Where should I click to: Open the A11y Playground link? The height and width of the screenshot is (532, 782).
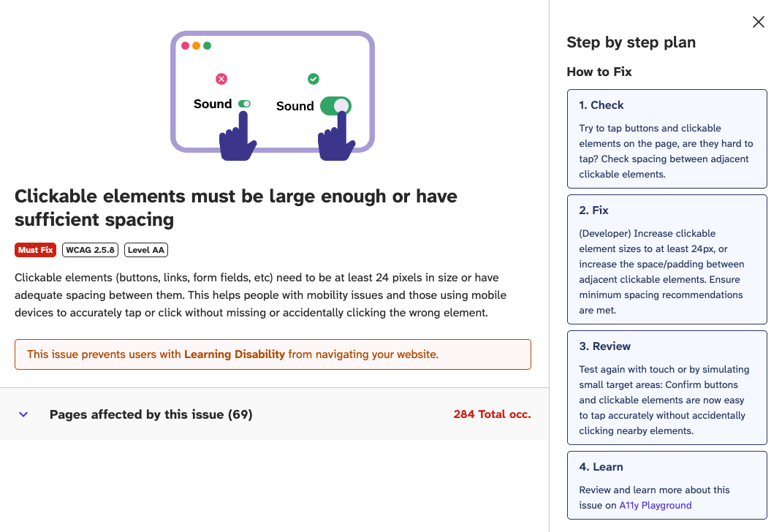tap(656, 505)
